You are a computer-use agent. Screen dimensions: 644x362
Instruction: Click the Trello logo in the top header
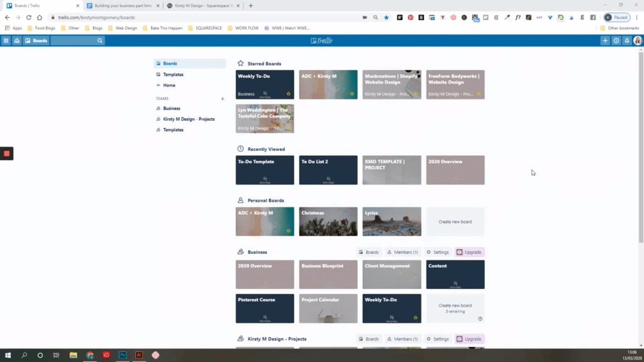[x=321, y=40]
